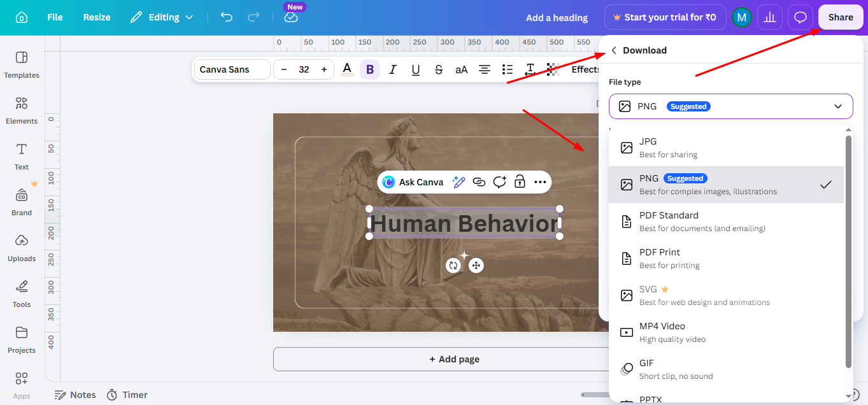Click the Brand kit sidebar icon
This screenshot has width=868, height=405.
pyautogui.click(x=22, y=202)
